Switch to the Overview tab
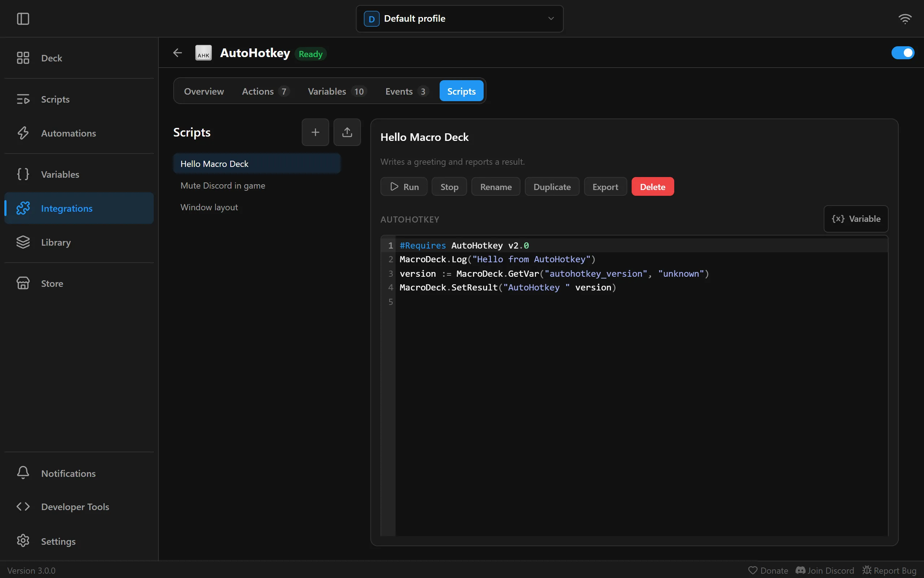Screen dimensions: 924x578 [x=204, y=91]
